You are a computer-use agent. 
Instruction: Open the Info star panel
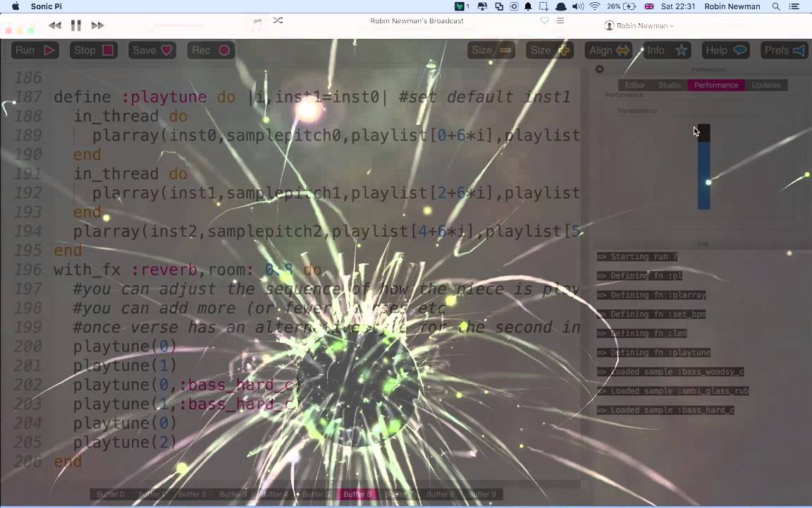667,50
